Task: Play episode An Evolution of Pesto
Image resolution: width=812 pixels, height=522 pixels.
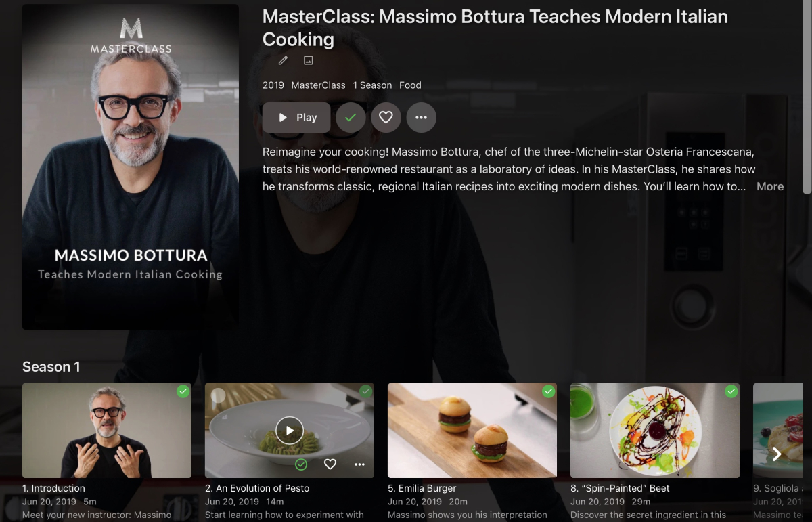Action: pos(290,430)
